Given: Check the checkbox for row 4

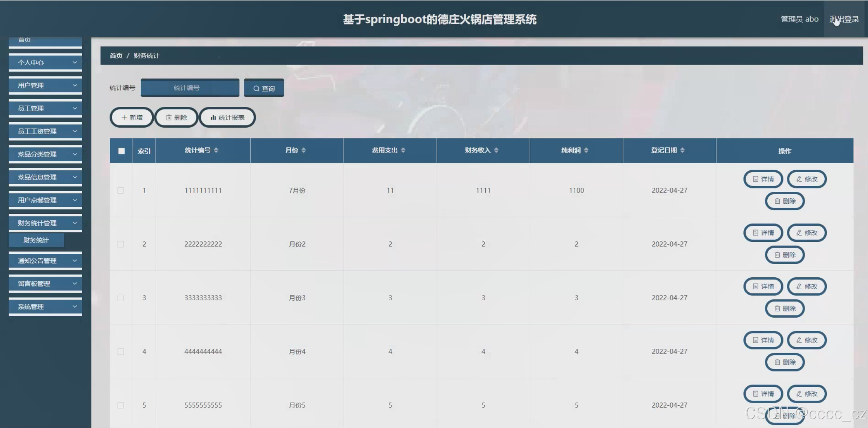Looking at the screenshot, I should coord(121,351).
